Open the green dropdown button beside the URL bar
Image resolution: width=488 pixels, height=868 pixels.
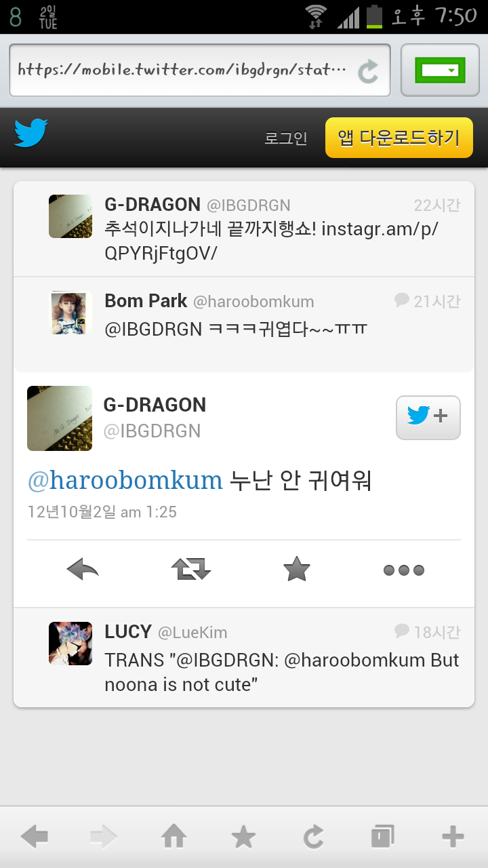441,71
